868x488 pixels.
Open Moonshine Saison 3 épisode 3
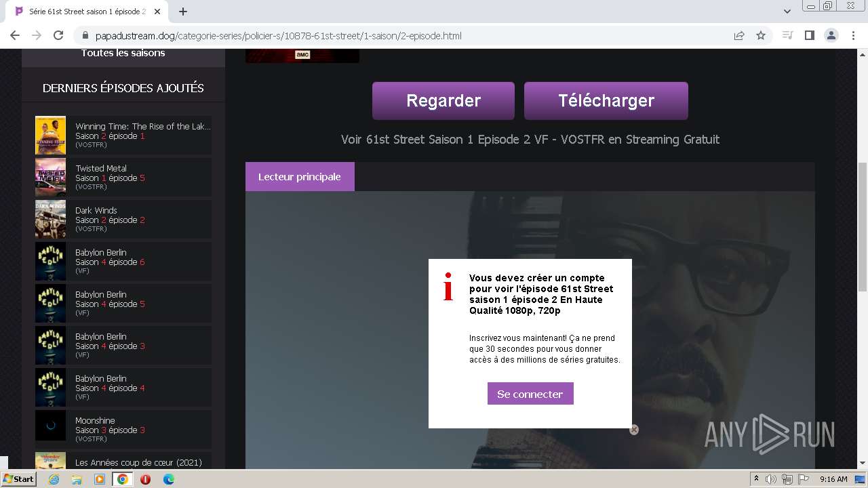coord(110,430)
